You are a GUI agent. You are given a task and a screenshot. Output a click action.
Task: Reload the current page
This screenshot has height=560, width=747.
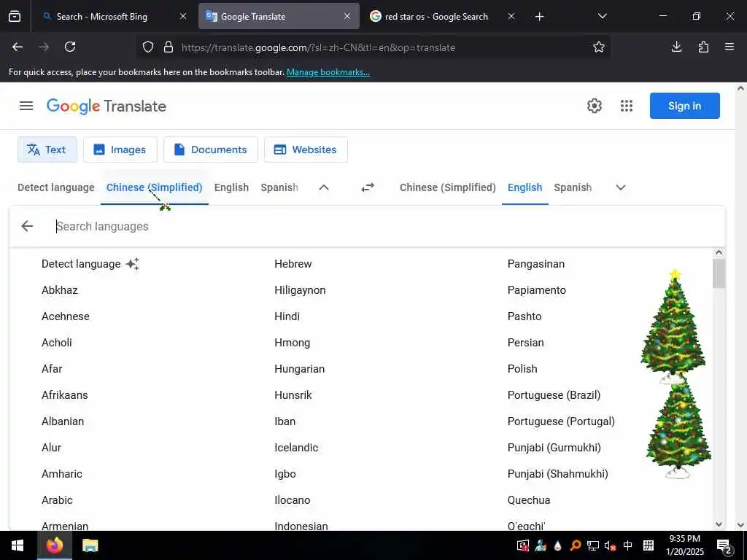pos(70,47)
